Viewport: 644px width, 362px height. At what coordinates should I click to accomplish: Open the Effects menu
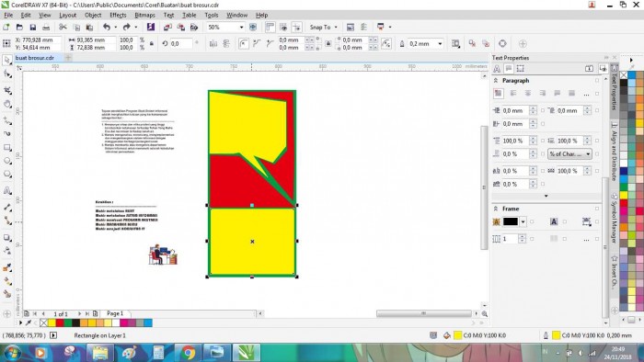[118, 16]
